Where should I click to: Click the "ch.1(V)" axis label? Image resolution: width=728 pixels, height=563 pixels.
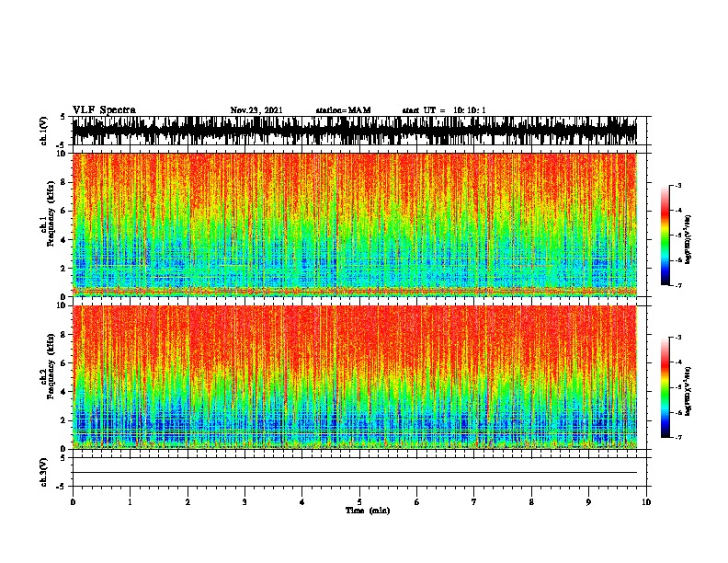click(x=44, y=131)
